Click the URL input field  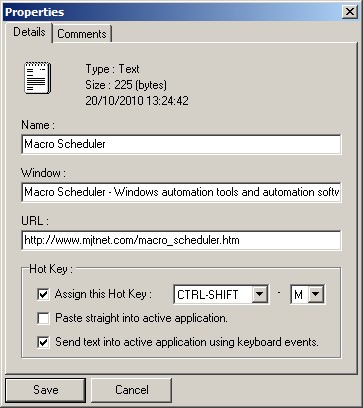181,240
